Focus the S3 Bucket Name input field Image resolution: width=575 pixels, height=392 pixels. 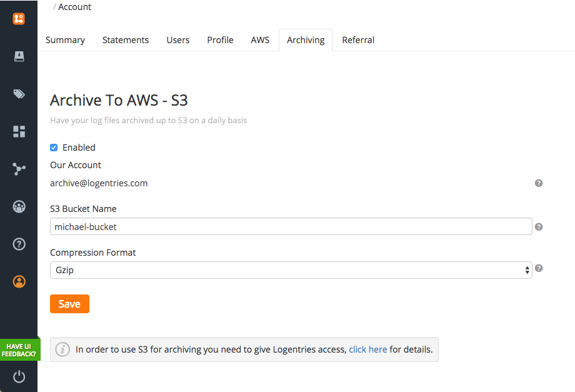tap(291, 226)
